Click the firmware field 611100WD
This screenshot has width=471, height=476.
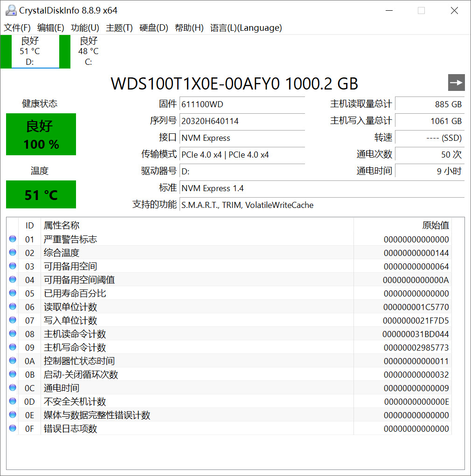pos(242,104)
